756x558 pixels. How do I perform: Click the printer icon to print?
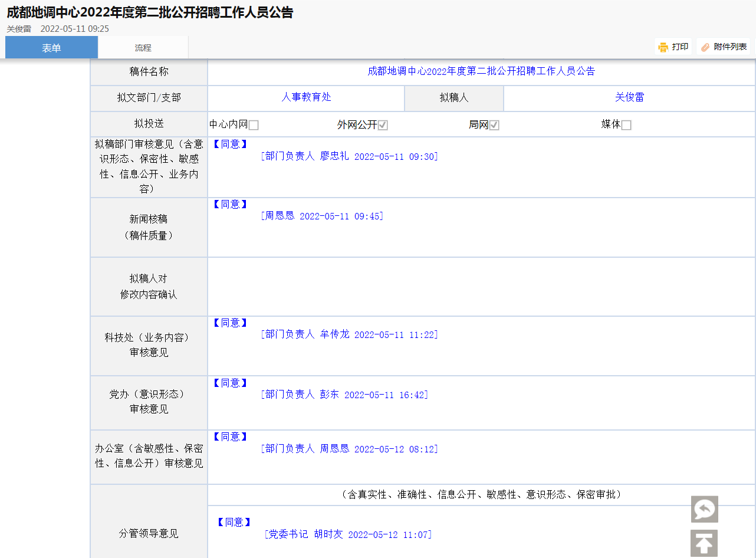coord(663,47)
